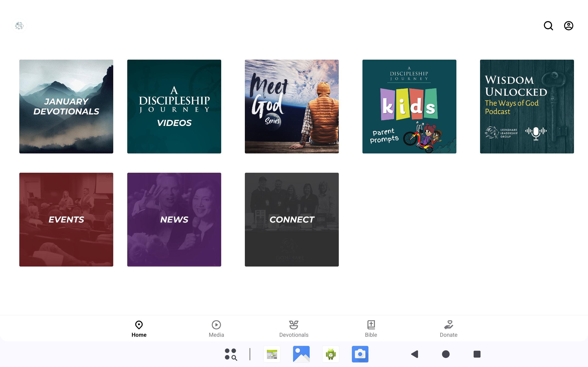This screenshot has width=588, height=367.
Task: Open the Connect tile
Action: 291,220
